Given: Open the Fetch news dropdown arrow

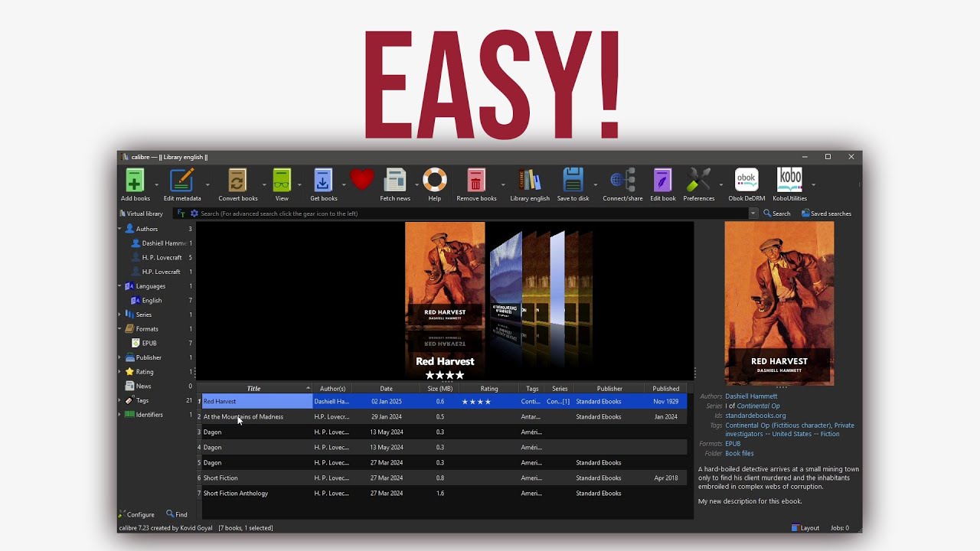Looking at the screenshot, I should 416,184.
